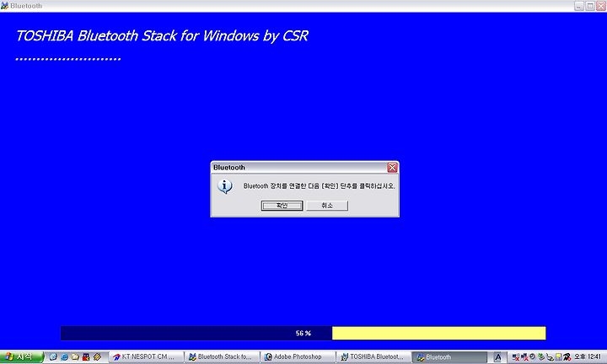Click the yellow striped quick launch icon
The image size is (607, 364).
point(97,356)
